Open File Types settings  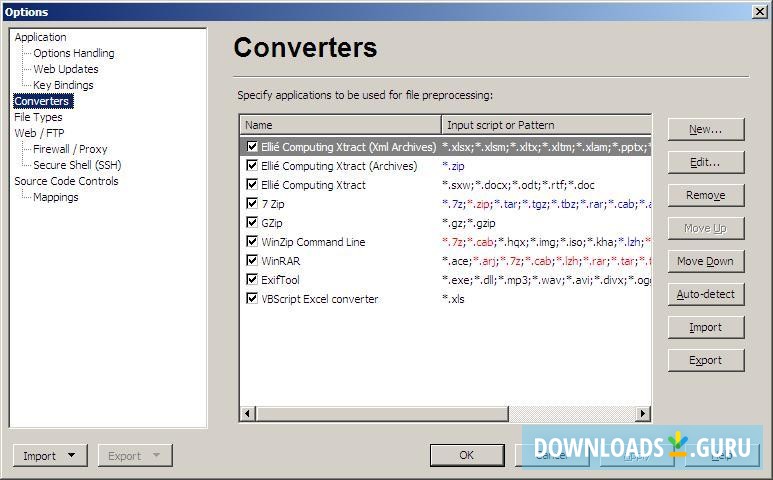tap(38, 117)
